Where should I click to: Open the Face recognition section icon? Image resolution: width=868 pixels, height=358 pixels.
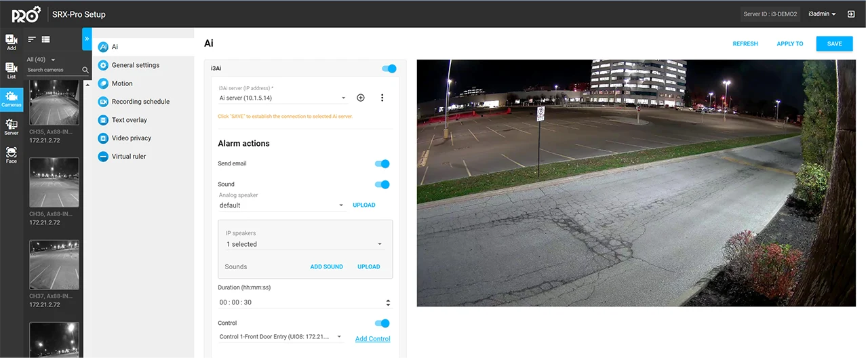coord(12,155)
